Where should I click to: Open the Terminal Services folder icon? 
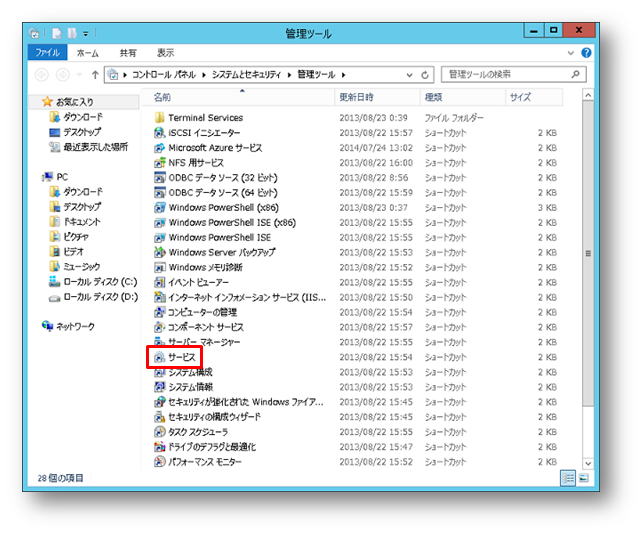(159, 118)
